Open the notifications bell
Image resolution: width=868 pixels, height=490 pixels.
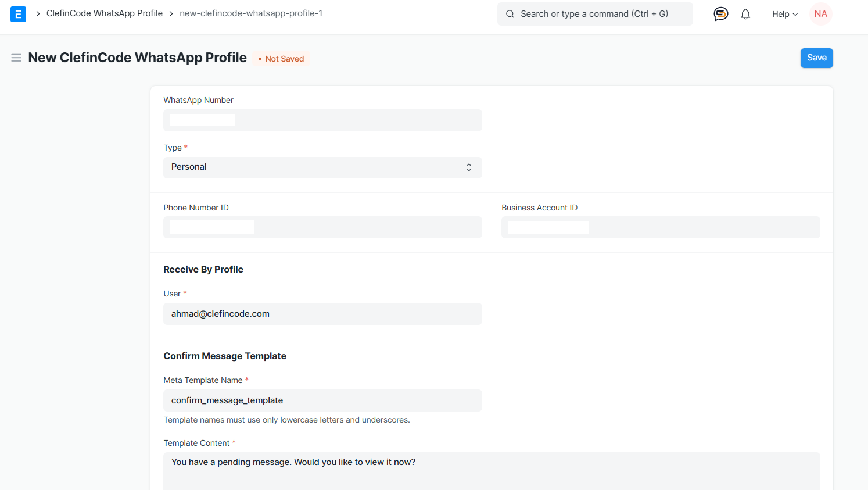click(x=745, y=14)
